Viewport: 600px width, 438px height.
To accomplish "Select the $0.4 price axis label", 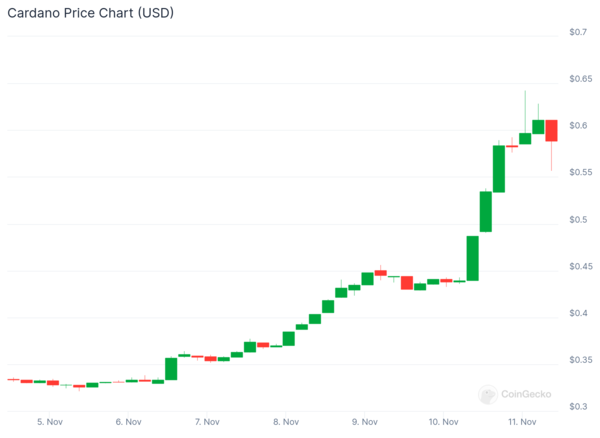I will click(577, 313).
